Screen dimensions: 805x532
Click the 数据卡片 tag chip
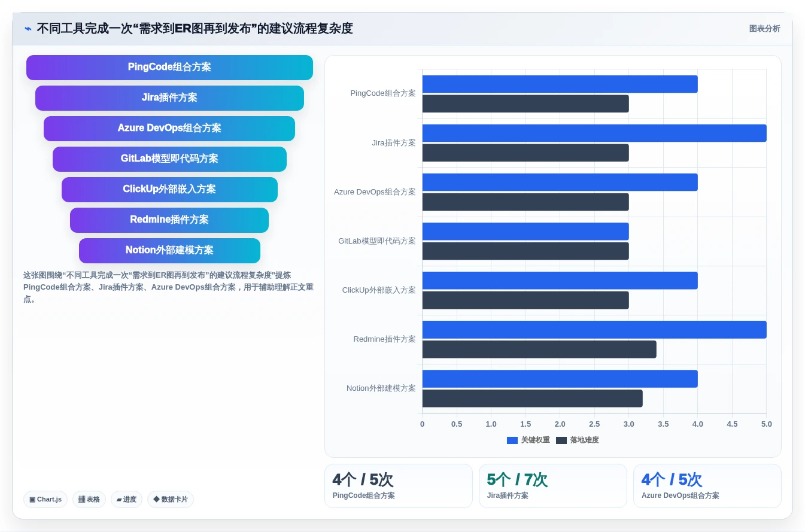coord(171,499)
